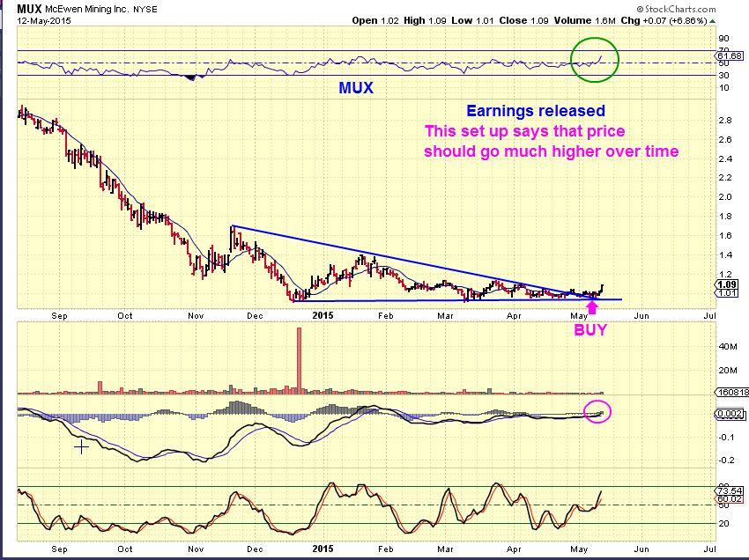
Task: Click the blue MUX label under the RSI panel
Action: [356, 88]
